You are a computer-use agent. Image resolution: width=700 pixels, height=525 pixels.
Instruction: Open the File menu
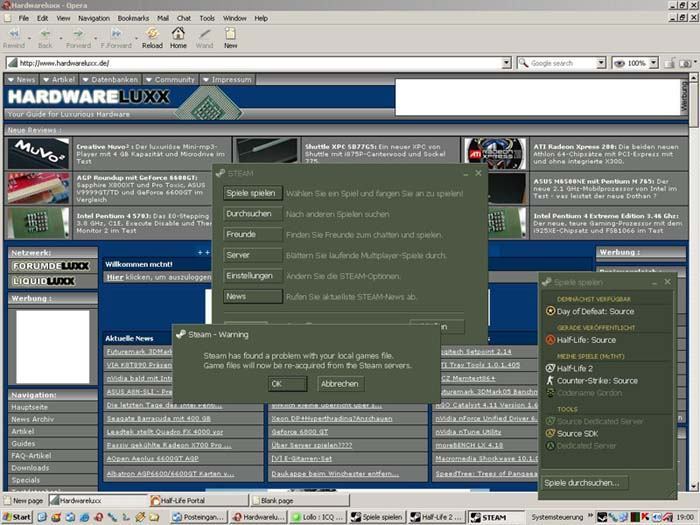(x=23, y=18)
